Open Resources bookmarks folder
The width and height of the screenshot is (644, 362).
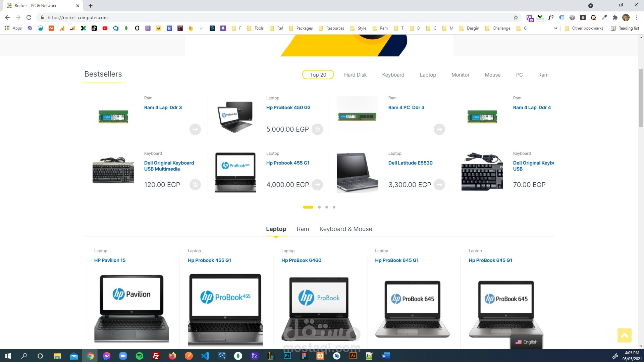331,28
